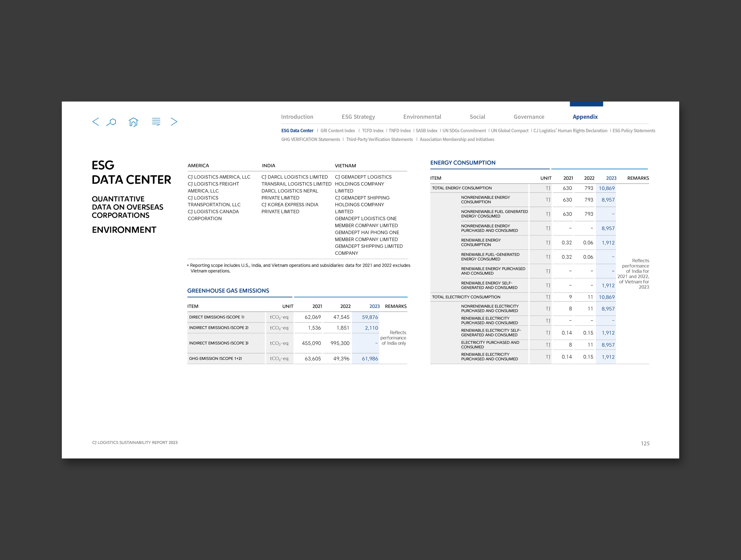Click 'INDIRECT EMISSIONS (SCOPE 2)' row label
Screen dimensions: 741x560
click(x=219, y=328)
